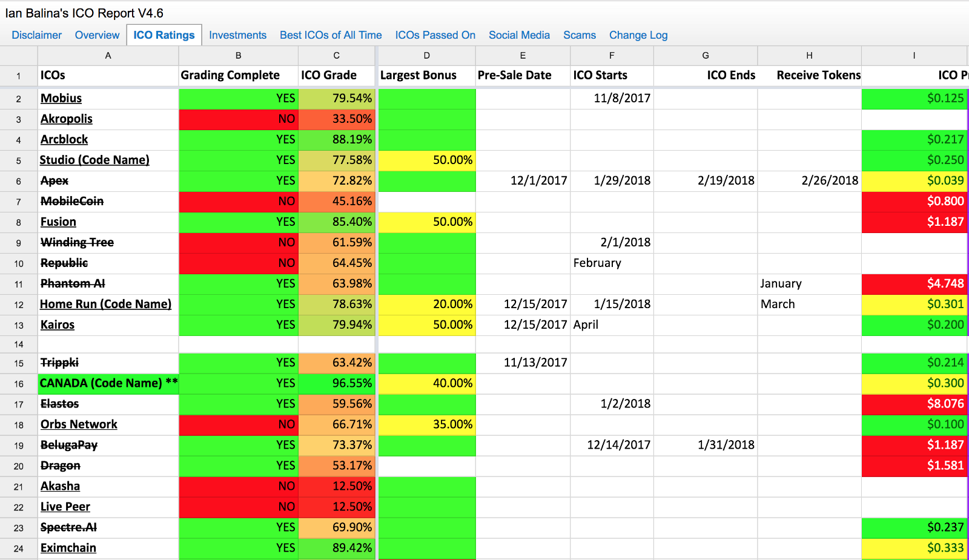
Task: Select row 1 header number
Action: coord(19,76)
